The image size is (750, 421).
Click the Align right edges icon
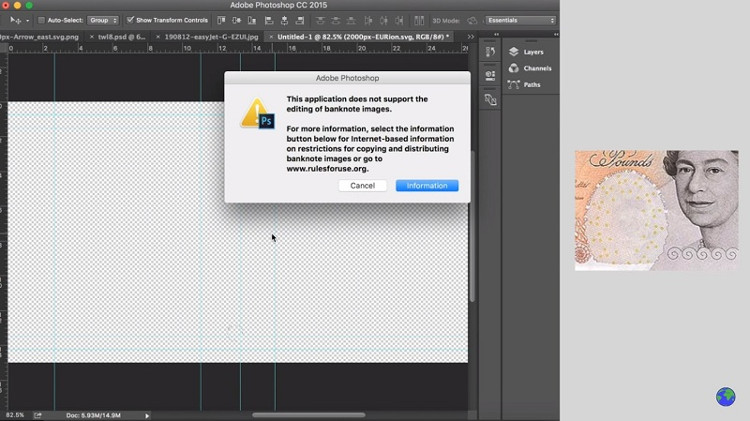tap(300, 20)
